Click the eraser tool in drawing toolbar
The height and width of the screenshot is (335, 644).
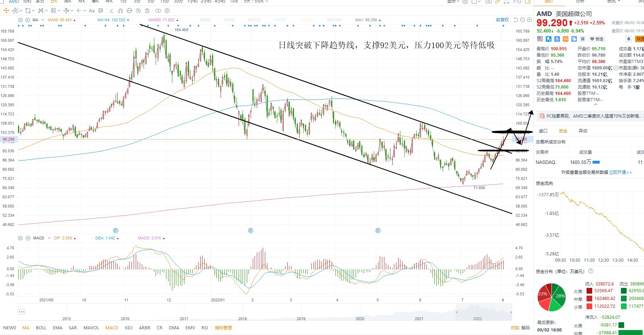(x=111, y=11)
